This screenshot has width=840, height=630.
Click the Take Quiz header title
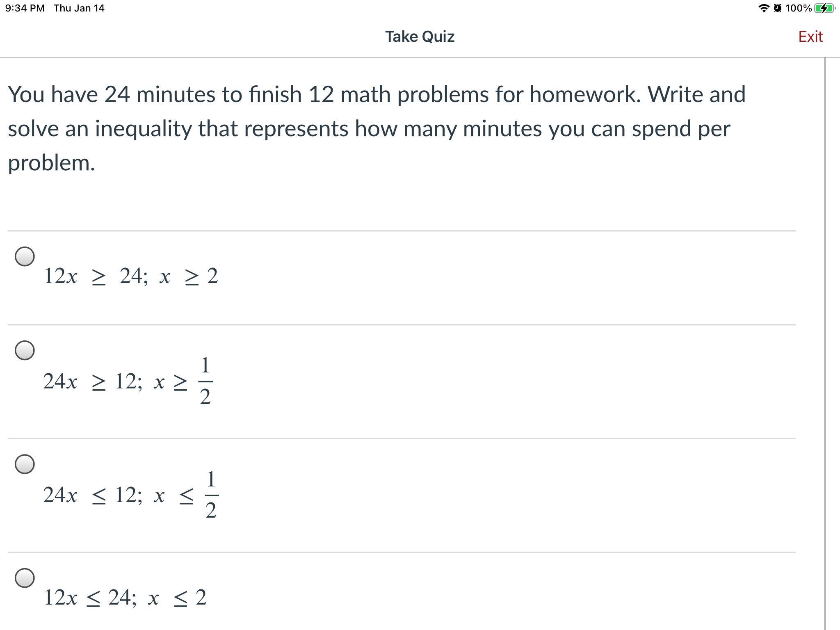420,37
